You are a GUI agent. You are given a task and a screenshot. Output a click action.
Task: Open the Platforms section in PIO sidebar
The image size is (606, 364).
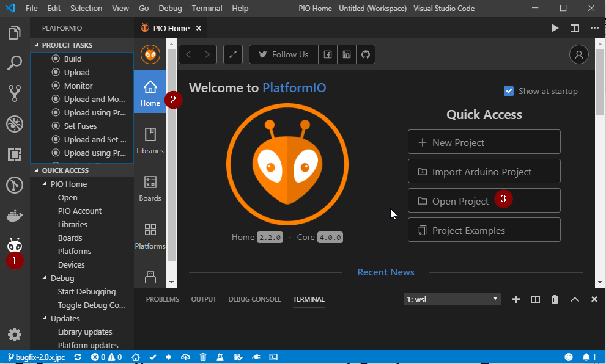[x=150, y=235]
